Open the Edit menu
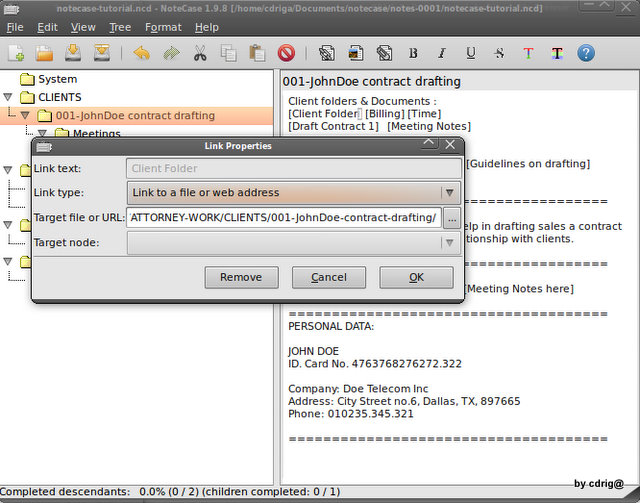The image size is (640, 503). point(47,27)
